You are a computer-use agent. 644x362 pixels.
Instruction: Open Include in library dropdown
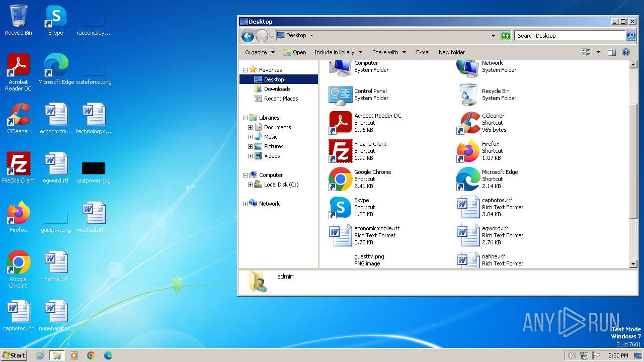[x=338, y=52]
